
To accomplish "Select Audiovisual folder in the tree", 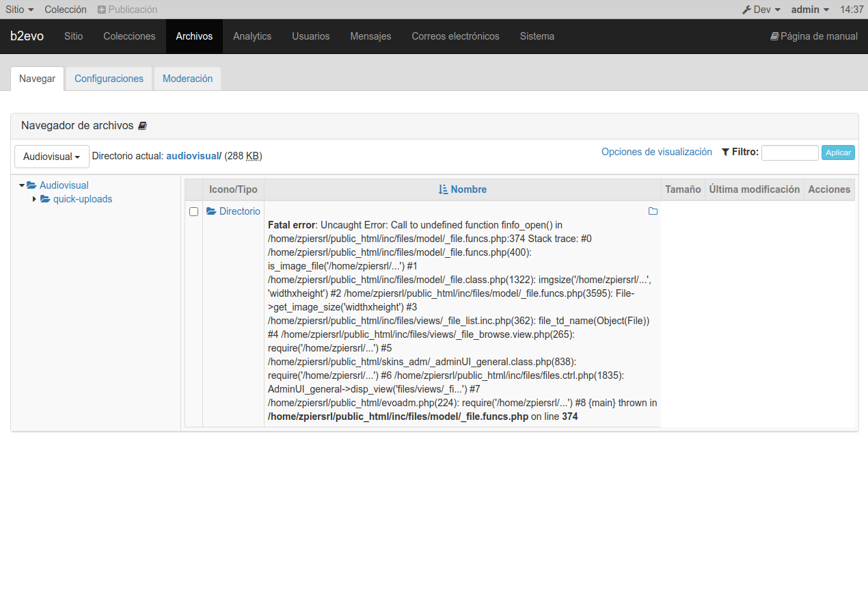I will (x=64, y=185).
